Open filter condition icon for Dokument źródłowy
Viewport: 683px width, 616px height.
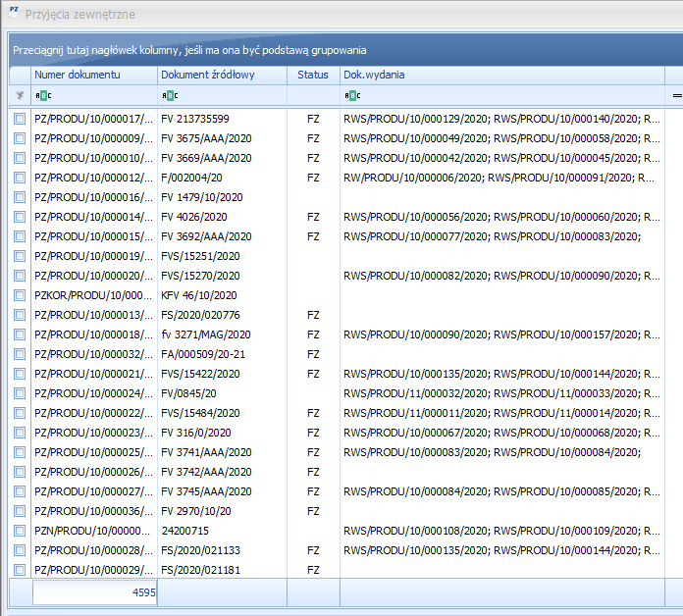(170, 95)
